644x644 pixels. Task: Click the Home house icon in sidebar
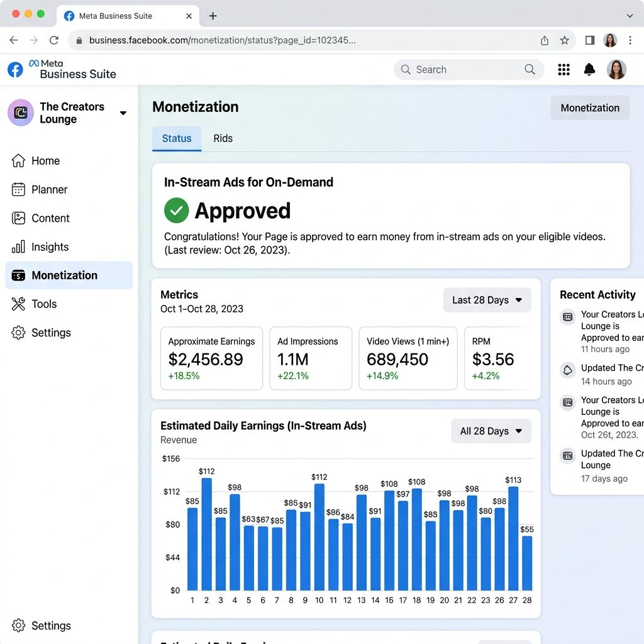pos(18,160)
